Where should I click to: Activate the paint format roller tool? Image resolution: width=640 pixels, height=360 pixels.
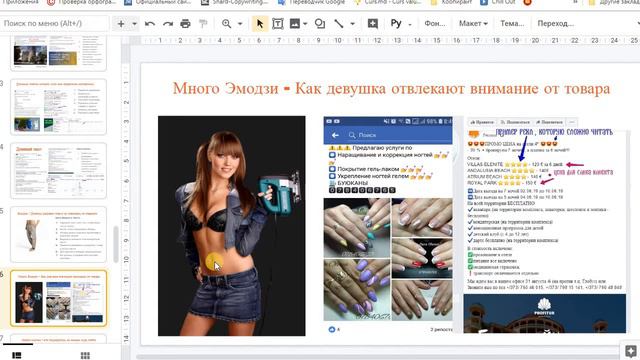203,24
